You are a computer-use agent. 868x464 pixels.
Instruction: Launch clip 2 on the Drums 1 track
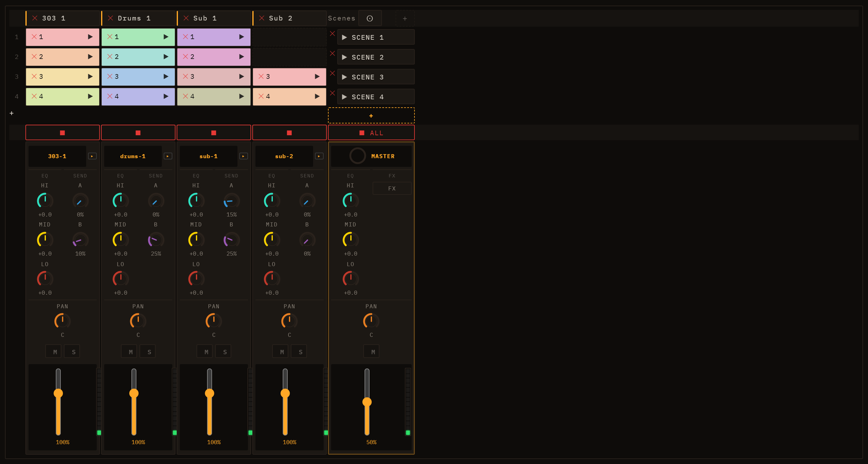coord(166,57)
